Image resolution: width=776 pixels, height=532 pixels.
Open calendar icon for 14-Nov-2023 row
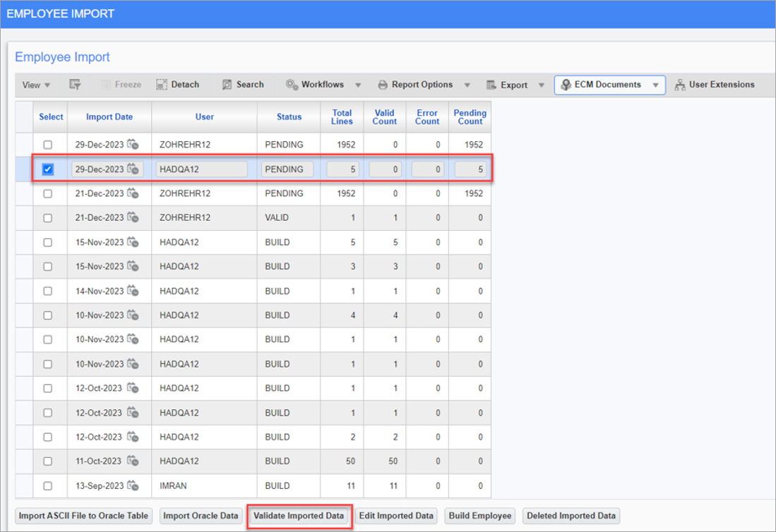tap(133, 291)
